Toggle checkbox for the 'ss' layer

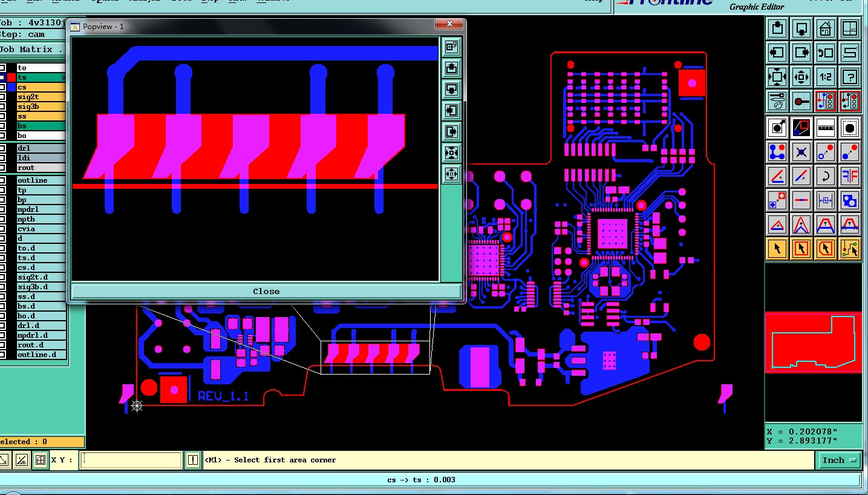[x=2, y=116]
